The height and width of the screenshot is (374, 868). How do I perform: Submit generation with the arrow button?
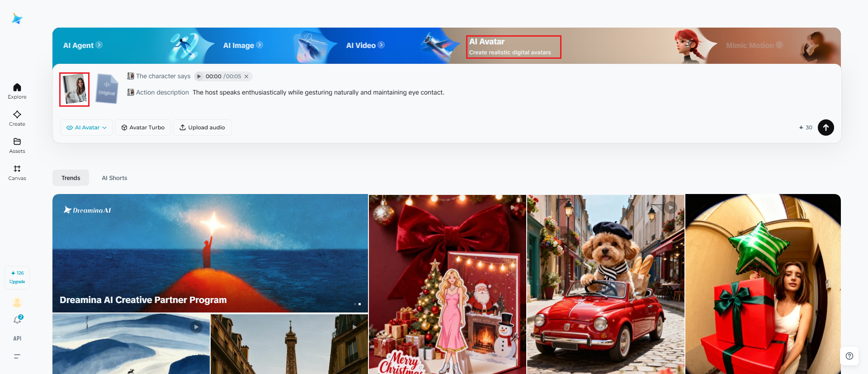pos(826,128)
